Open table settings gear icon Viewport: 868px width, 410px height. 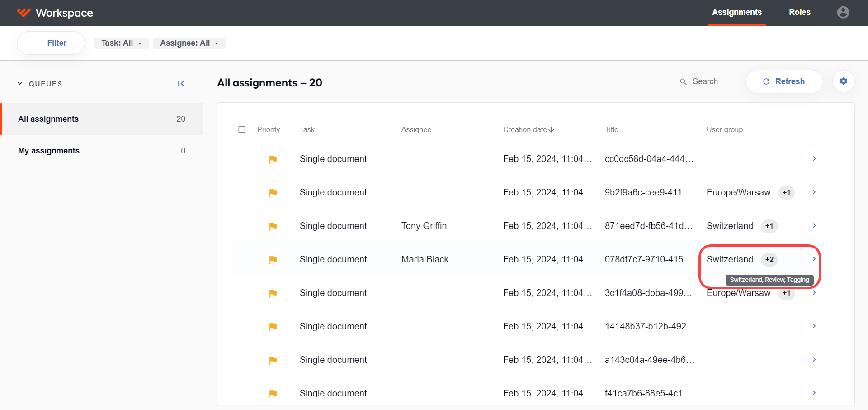coord(844,81)
